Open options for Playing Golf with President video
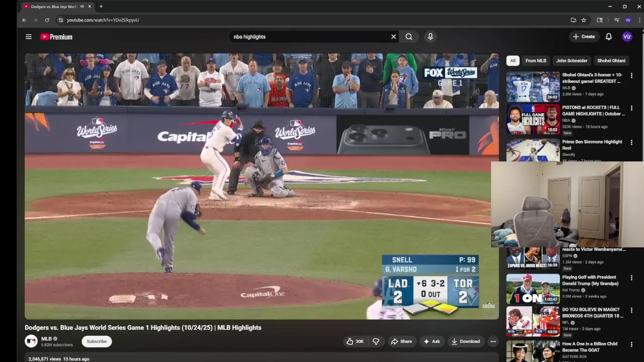The height and width of the screenshot is (362, 644). (x=631, y=278)
